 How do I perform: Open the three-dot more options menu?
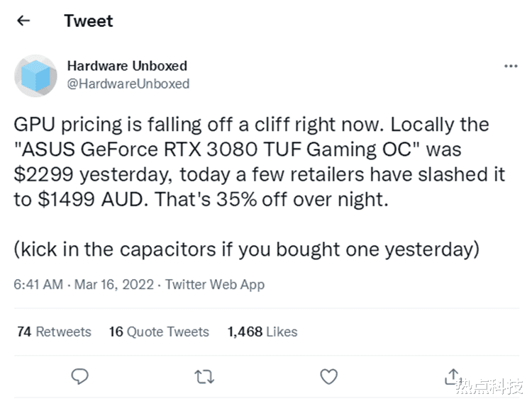(x=510, y=67)
